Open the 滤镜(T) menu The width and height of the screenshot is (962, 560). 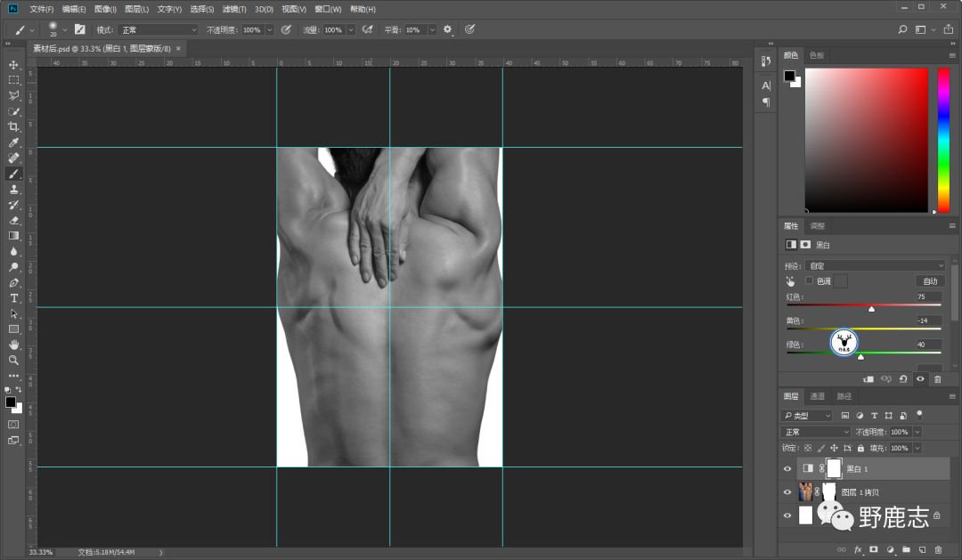tap(235, 9)
